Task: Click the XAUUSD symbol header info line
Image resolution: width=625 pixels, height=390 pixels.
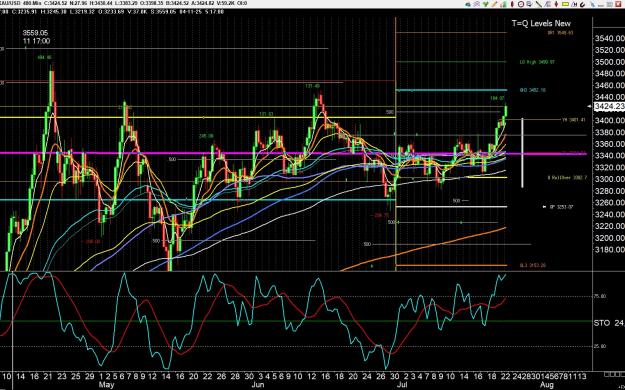Action: [124, 3]
